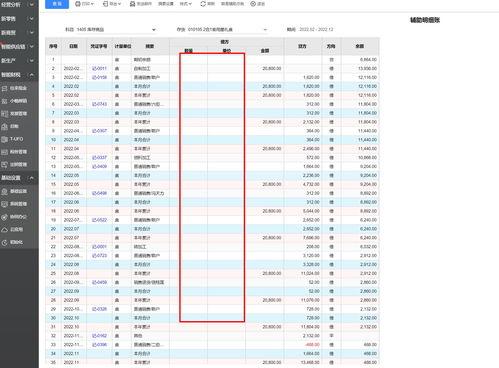
Task: Click the 日期 column header
Action: click(x=74, y=46)
